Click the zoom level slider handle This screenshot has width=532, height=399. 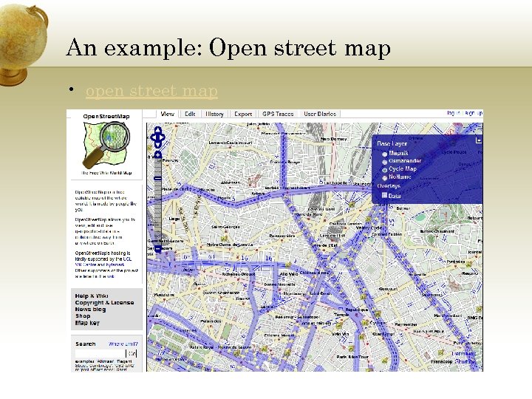(158, 178)
